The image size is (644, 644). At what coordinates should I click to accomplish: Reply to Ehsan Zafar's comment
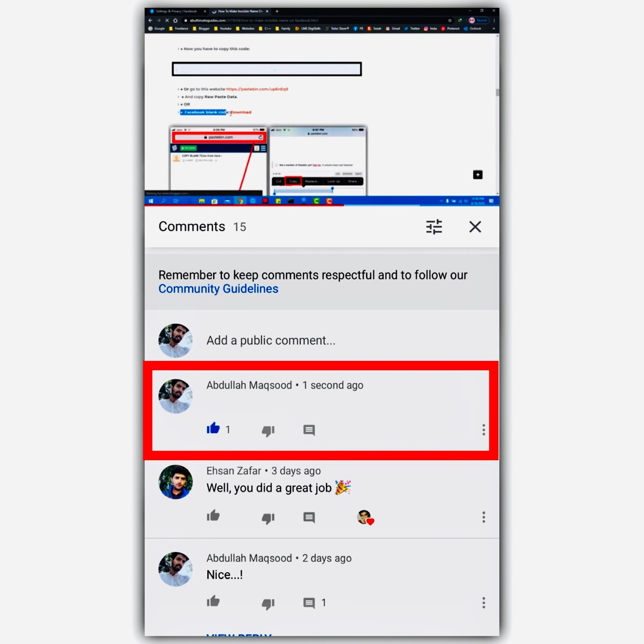[x=309, y=517]
